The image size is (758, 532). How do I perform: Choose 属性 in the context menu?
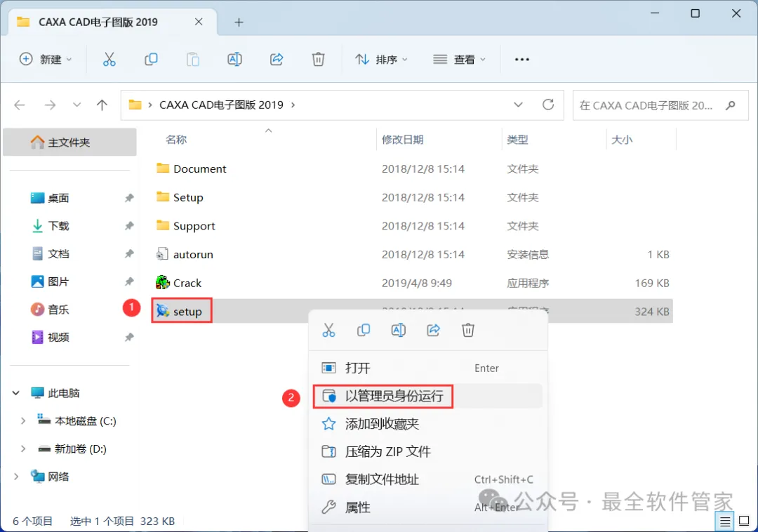[x=427, y=507]
